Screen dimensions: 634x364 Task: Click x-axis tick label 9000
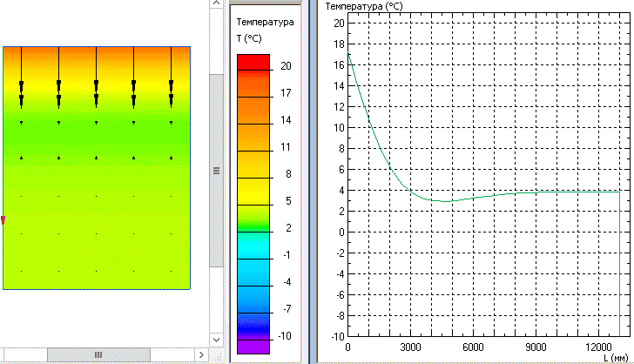click(x=536, y=347)
